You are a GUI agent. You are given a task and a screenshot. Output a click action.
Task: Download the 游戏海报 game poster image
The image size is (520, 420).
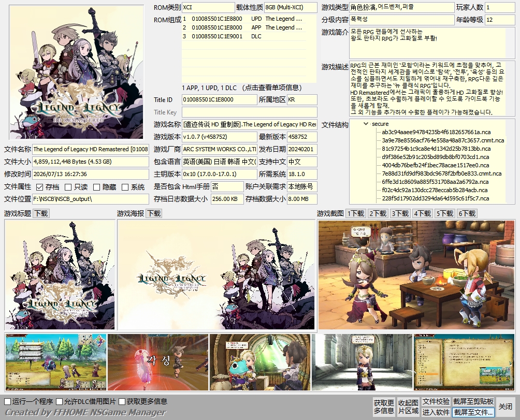coord(154,213)
